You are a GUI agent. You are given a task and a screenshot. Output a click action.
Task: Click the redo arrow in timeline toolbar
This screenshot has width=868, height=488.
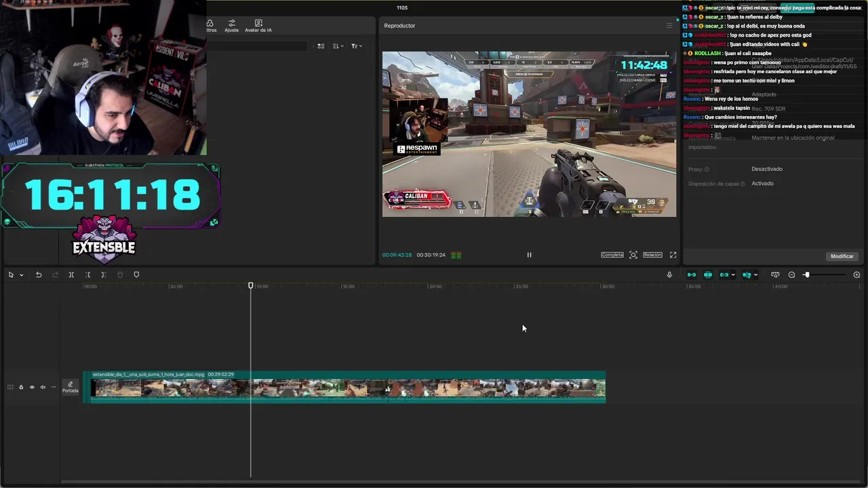55,274
